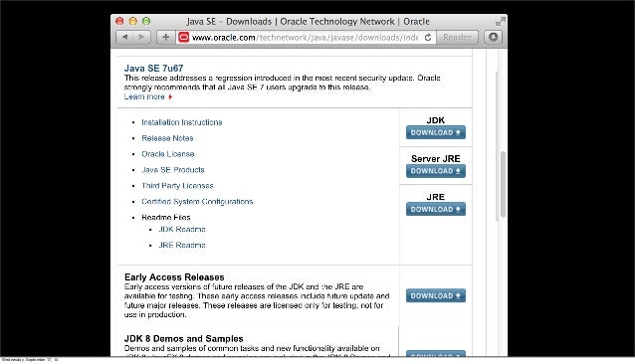
Task: Open the Reader view button
Action: (457, 37)
